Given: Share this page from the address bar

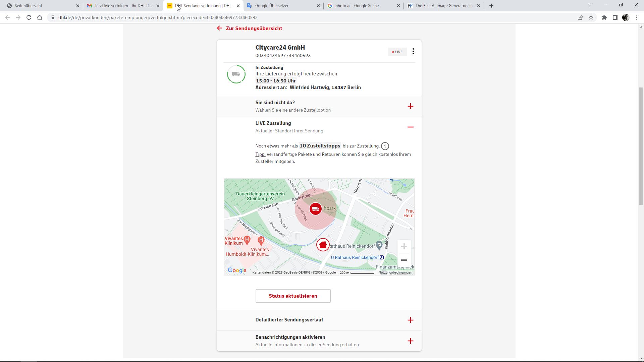Looking at the screenshot, I should [580, 17].
